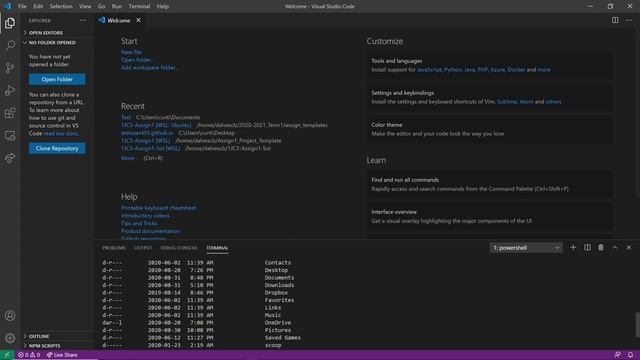Open the Terminal menu
This screenshot has width=640, height=360.
click(x=139, y=6)
